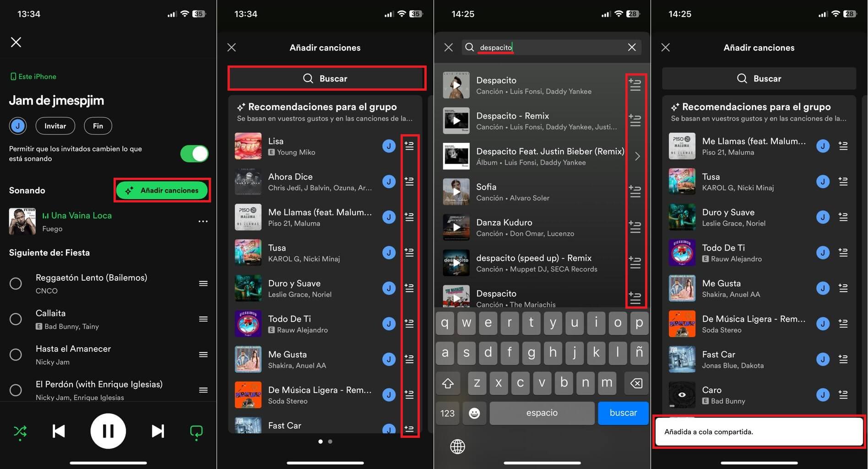The image size is (868, 469).
Task: Skip to previous track in Jam player
Action: (x=59, y=431)
